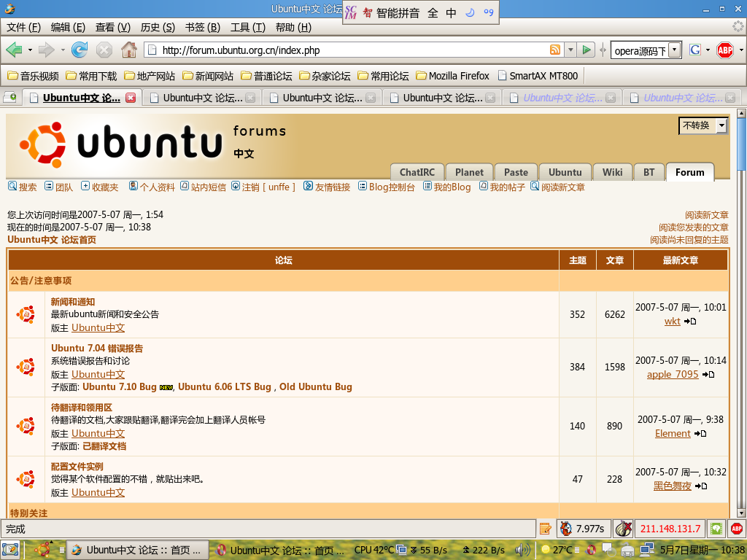Open the opera源码下 search box dropdown
Screen dimensions: 747x560
point(675,50)
